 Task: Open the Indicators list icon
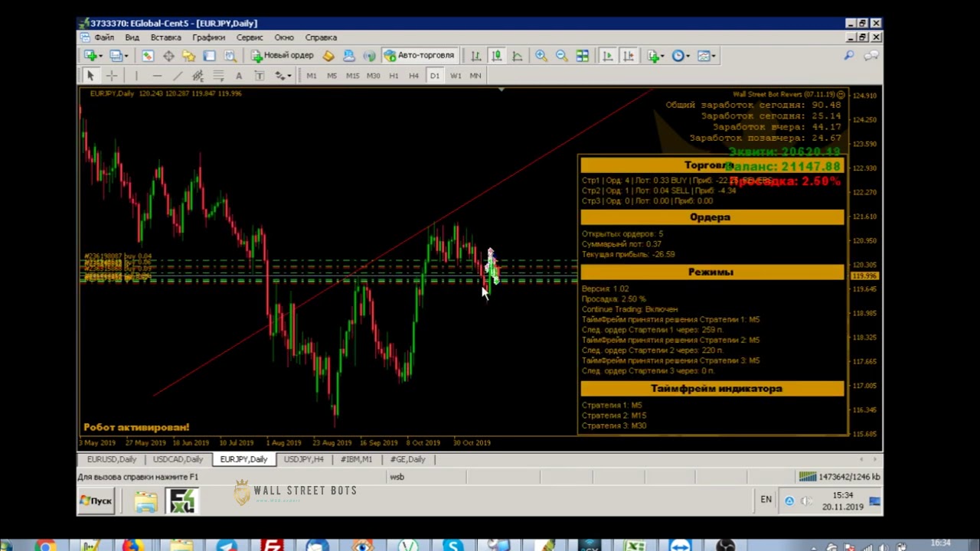click(653, 55)
